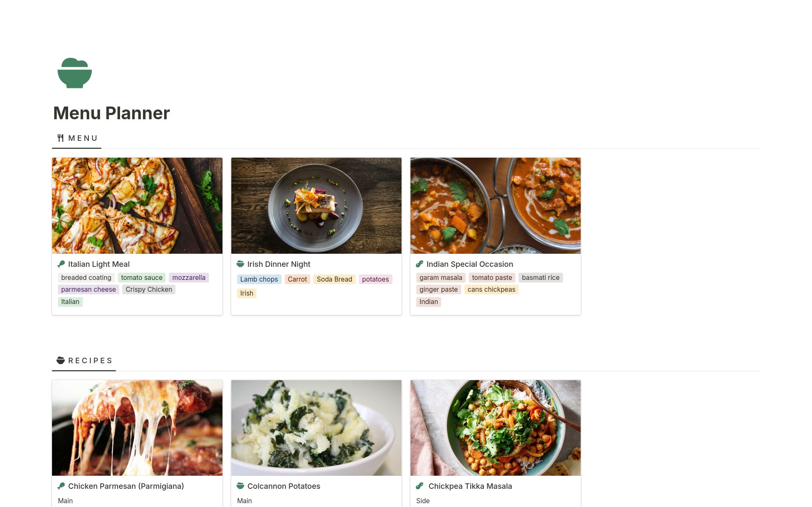Click the blue Lamb chops tag

point(259,280)
